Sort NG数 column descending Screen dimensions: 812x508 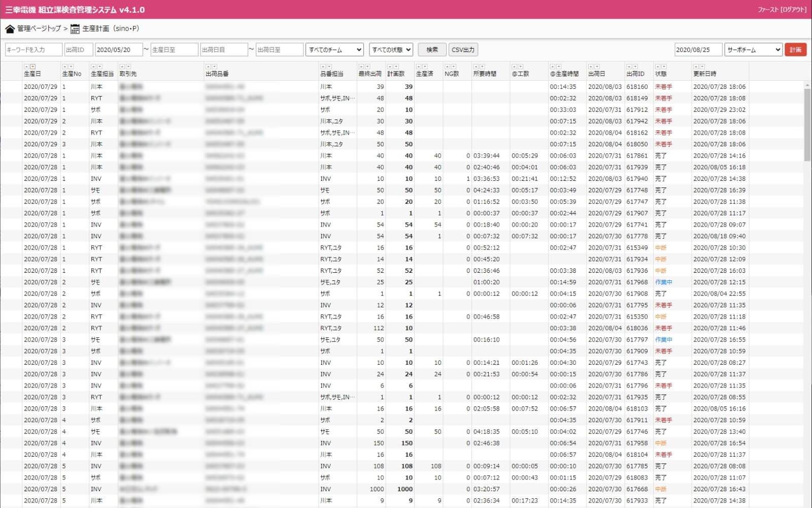[x=453, y=67]
